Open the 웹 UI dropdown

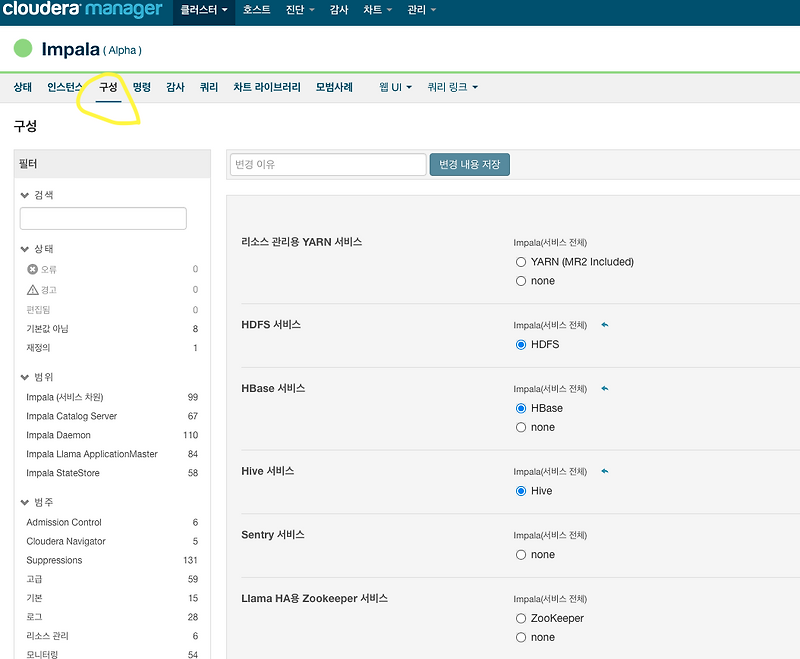click(x=395, y=87)
